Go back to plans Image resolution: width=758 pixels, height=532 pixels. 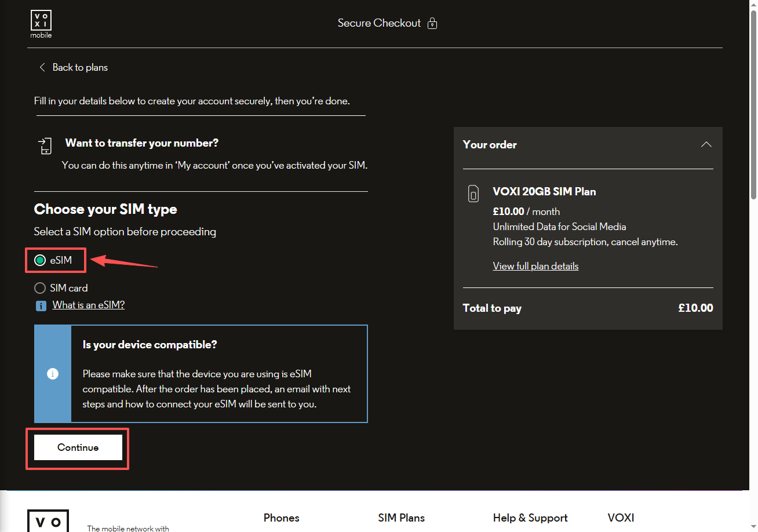pyautogui.click(x=80, y=67)
